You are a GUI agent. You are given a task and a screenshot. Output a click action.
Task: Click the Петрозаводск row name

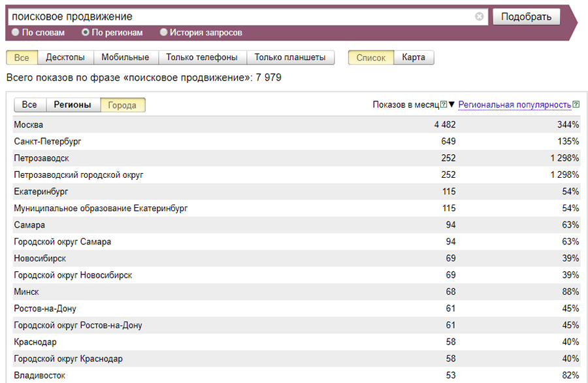pos(42,158)
